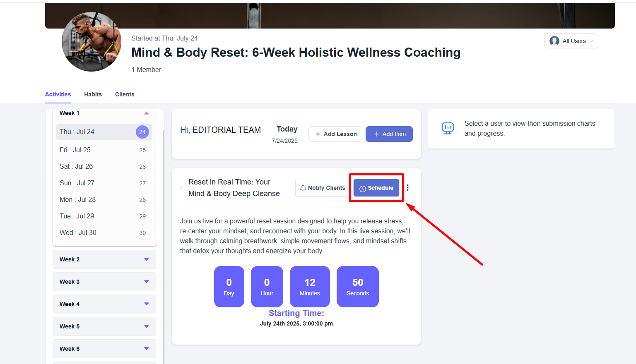636x364 pixels.
Task: Collapse the Week 1 section
Action: pos(147,113)
